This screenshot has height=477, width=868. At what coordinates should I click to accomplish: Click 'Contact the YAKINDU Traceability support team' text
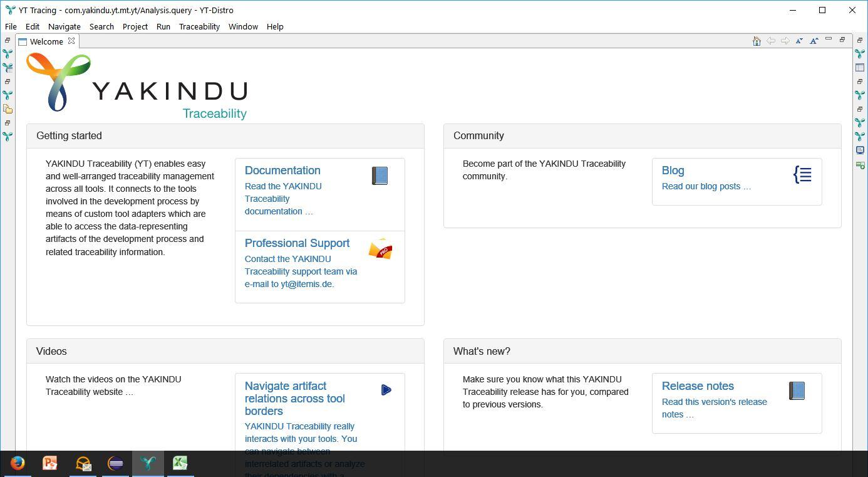pos(301,271)
